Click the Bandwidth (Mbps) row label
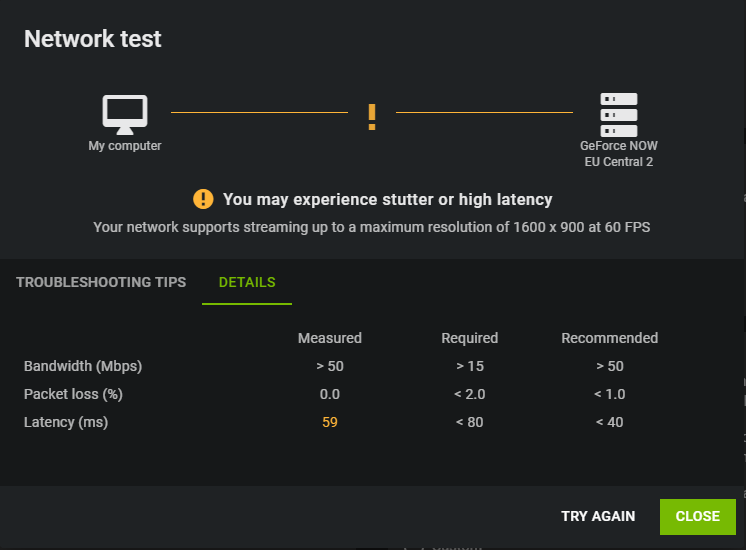The height and width of the screenshot is (550, 746). (83, 366)
